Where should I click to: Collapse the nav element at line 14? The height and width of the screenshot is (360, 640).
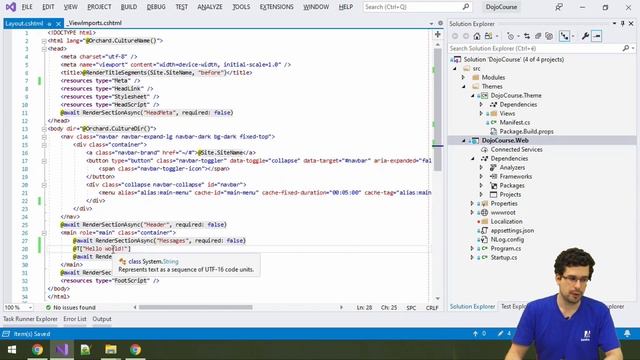pos(44,137)
